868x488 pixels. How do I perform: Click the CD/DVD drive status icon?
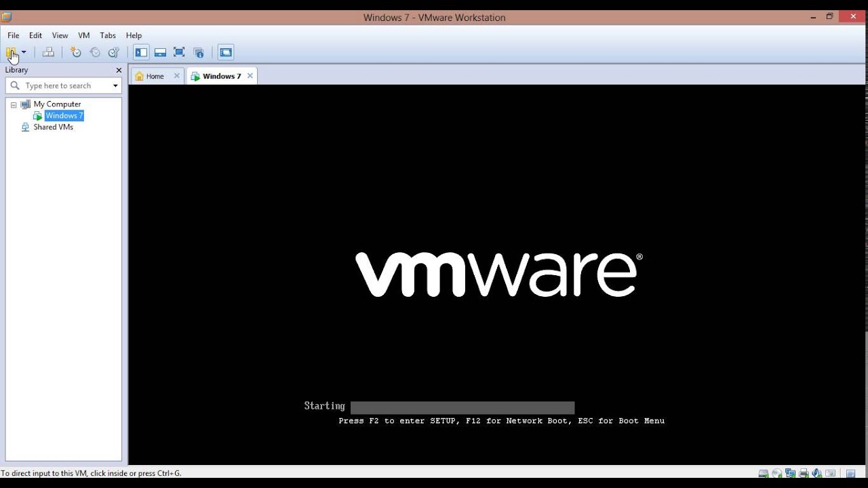tap(777, 474)
